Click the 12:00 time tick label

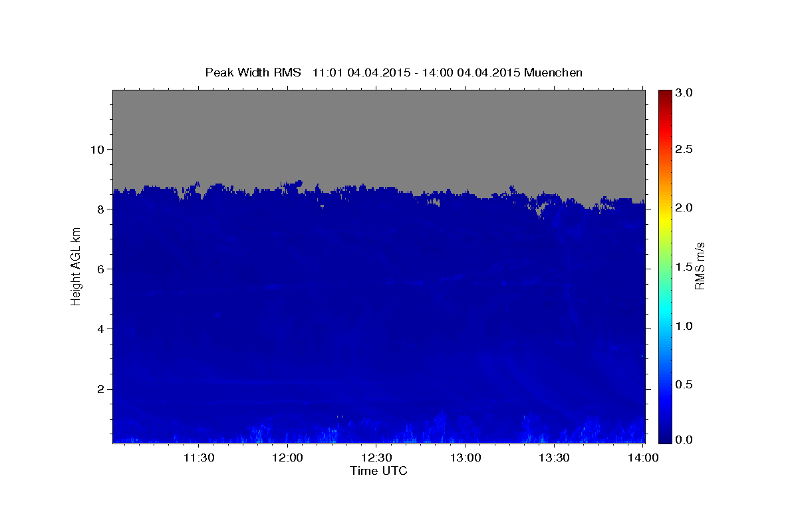point(288,458)
